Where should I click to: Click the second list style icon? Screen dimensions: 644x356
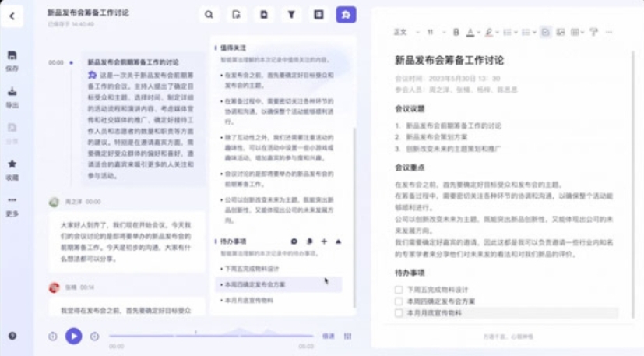(x=526, y=32)
